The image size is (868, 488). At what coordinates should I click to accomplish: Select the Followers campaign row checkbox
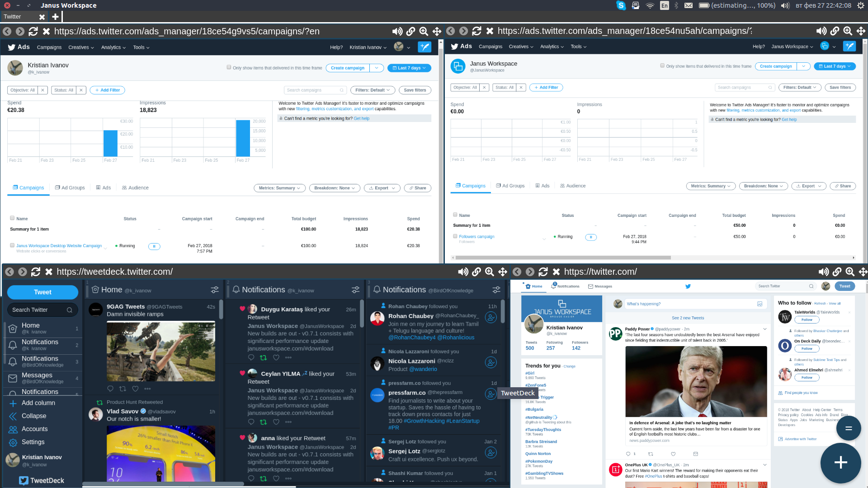[455, 236]
